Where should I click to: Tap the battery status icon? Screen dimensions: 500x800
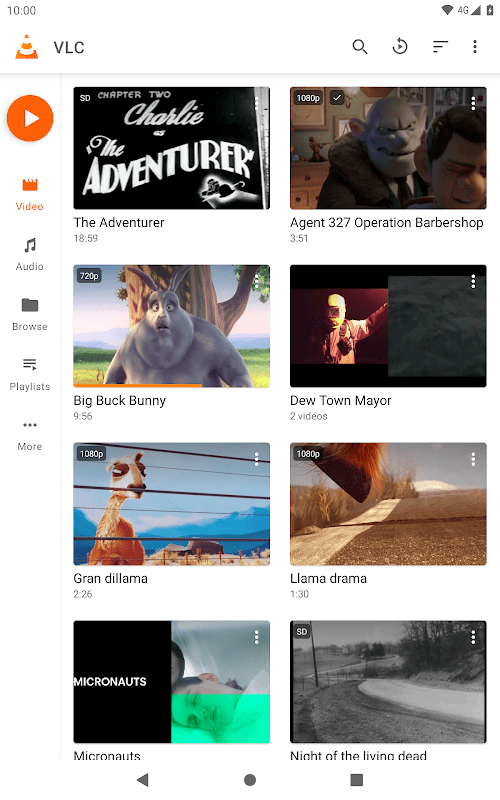pos(490,10)
